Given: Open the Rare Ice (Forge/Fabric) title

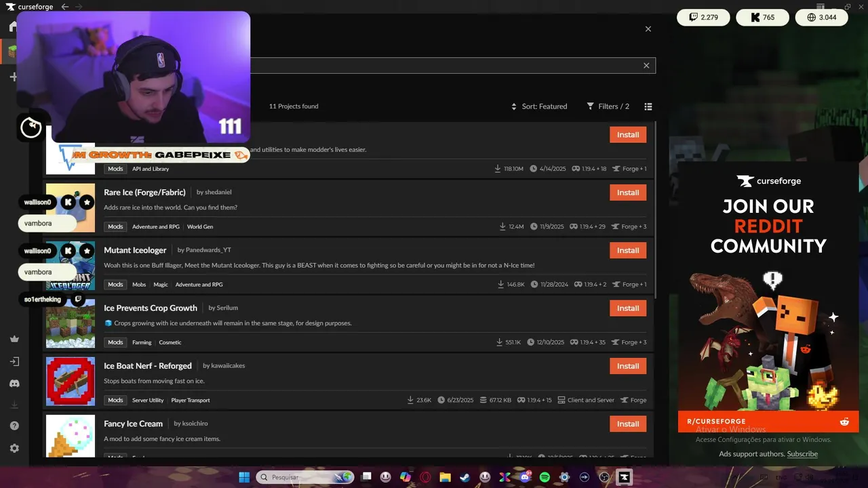Looking at the screenshot, I should 144,192.
